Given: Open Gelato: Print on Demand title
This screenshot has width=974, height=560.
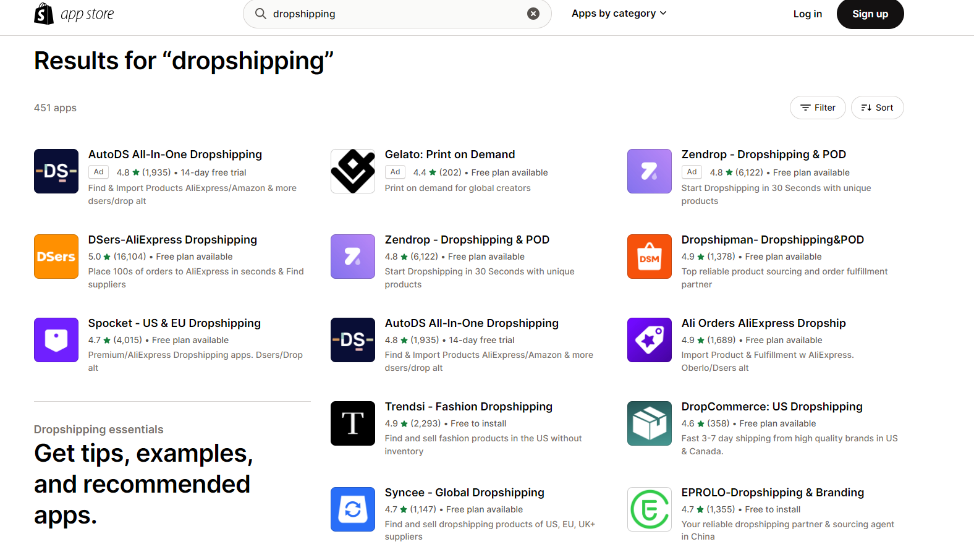Looking at the screenshot, I should tap(450, 155).
